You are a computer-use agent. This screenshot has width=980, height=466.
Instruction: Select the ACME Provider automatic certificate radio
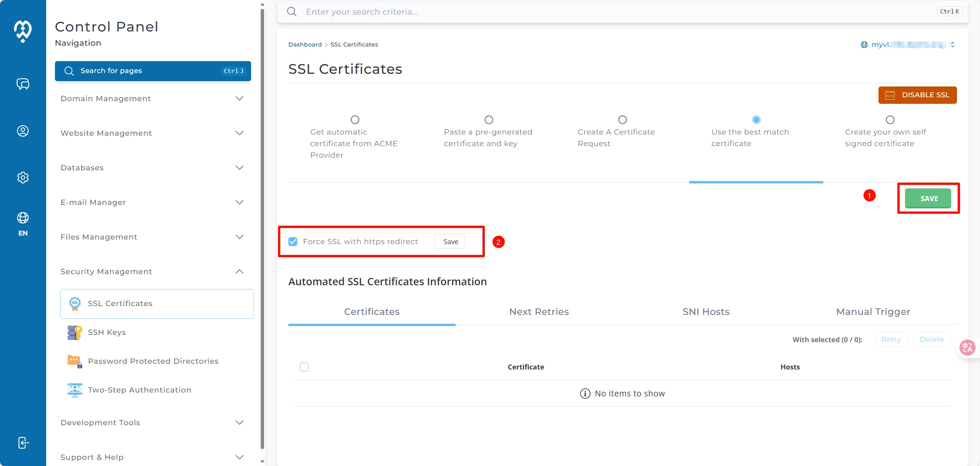[355, 120]
